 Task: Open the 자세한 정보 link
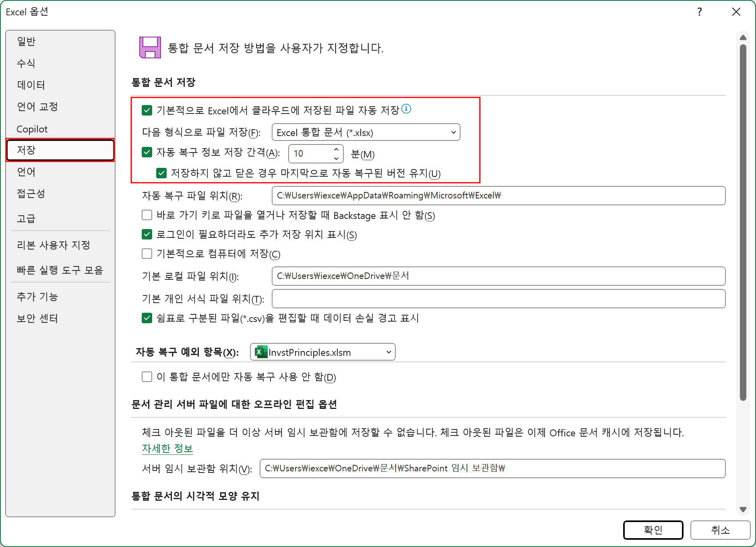click(x=167, y=448)
